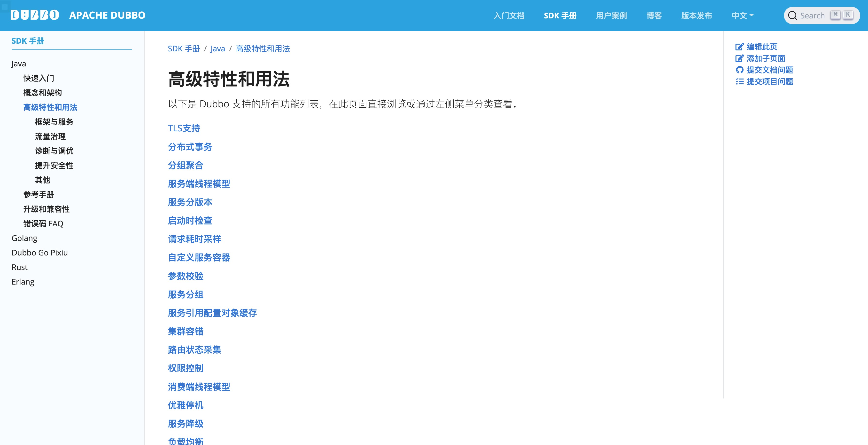
Task: Open the TLS支持 link
Action: click(184, 128)
